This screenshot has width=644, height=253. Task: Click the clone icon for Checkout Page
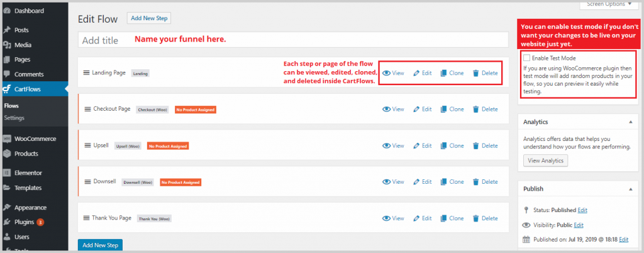[x=443, y=110]
